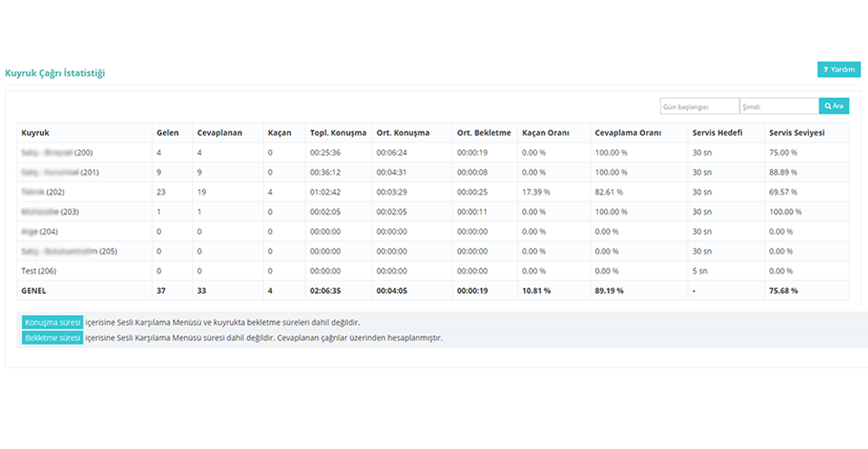Select the queue row numbered 202
868x449 pixels.
pyautogui.click(x=43, y=192)
